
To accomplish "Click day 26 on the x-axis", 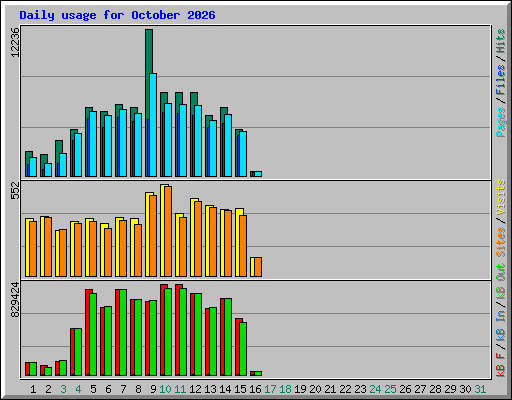I will (x=405, y=389).
